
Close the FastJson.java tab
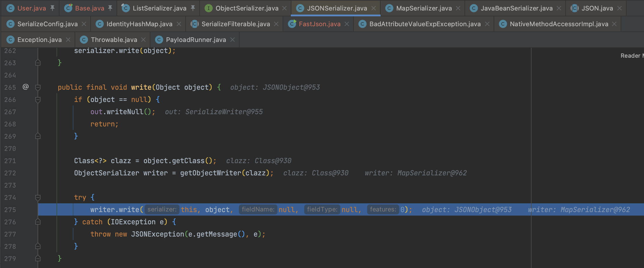(347, 24)
